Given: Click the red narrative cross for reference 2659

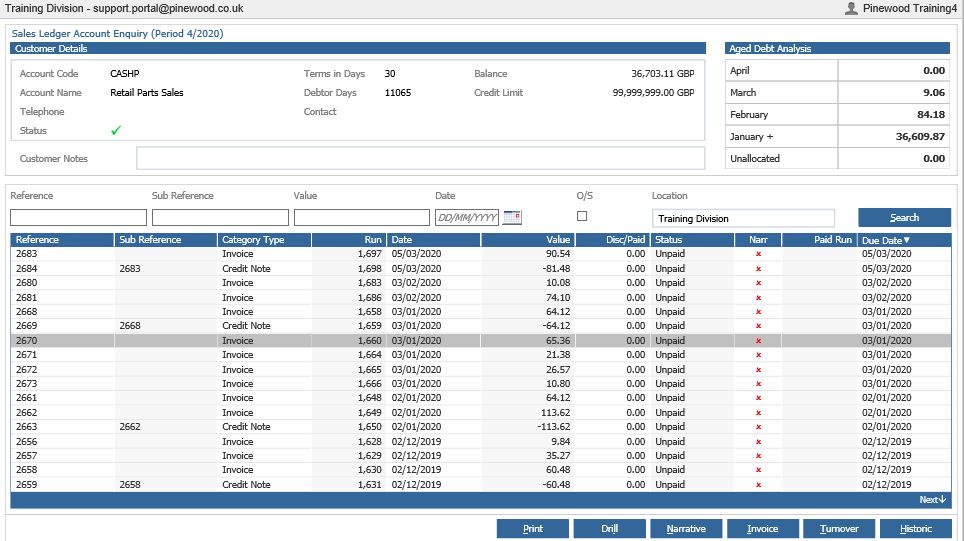Looking at the screenshot, I should 758,484.
